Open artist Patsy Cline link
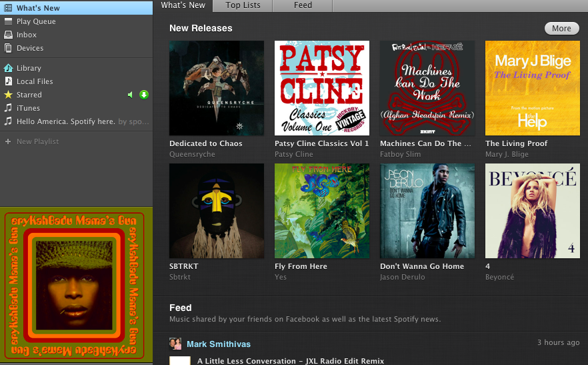588x365 pixels. tap(293, 154)
